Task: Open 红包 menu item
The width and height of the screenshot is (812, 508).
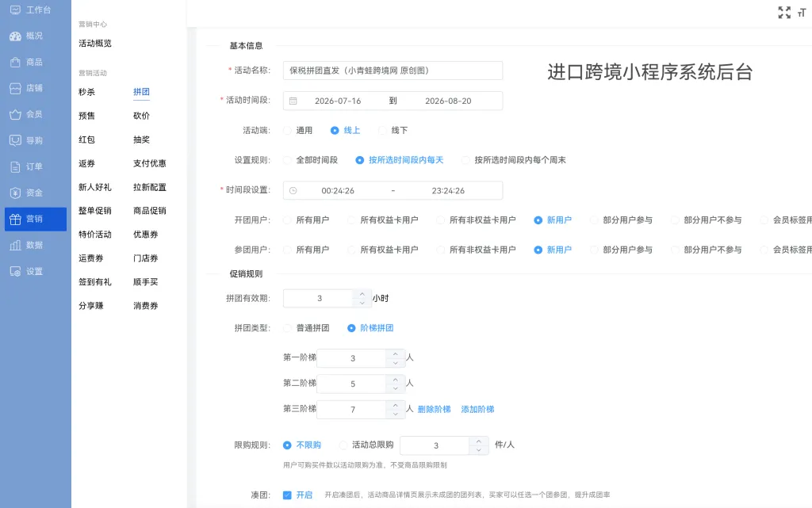Action: click(87, 139)
